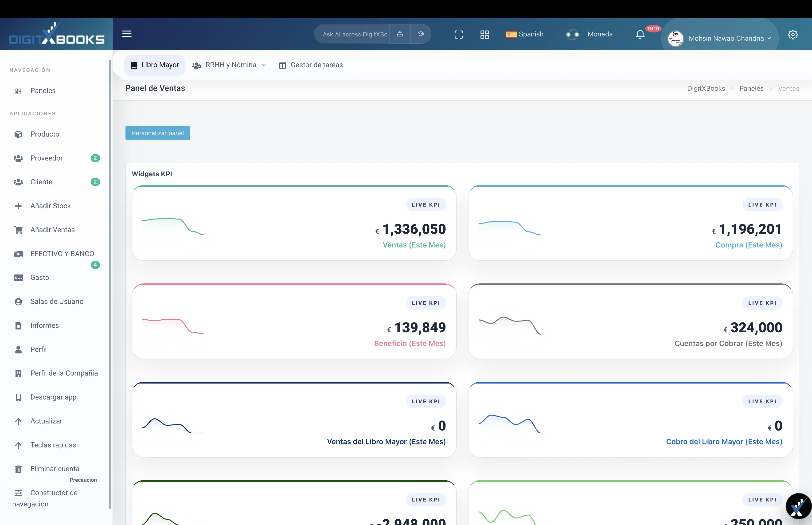Open the Spanish language selector
The image size is (812, 525).
point(524,34)
